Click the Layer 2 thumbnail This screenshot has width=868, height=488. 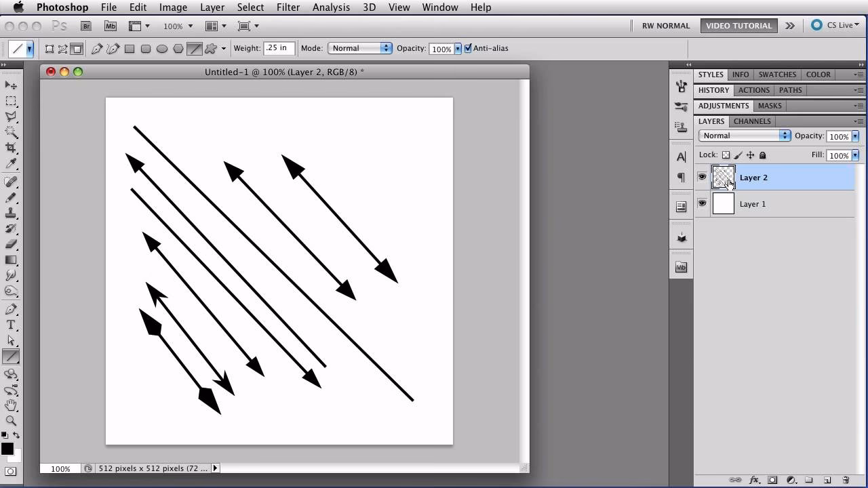tap(723, 177)
